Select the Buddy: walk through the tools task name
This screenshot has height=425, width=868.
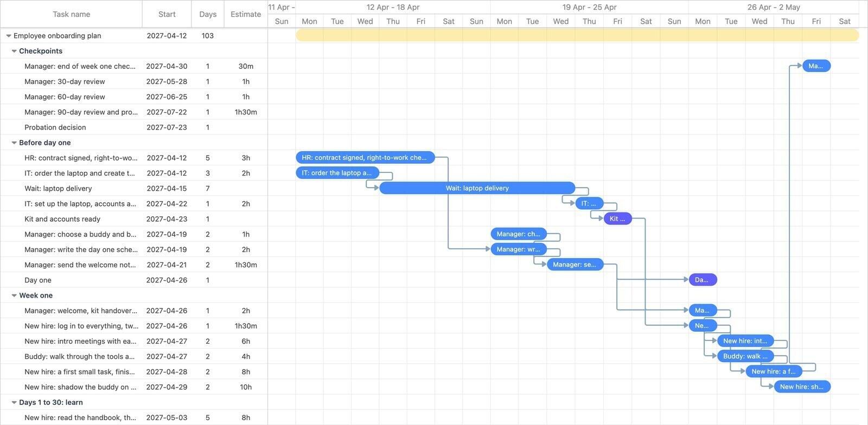tap(81, 357)
